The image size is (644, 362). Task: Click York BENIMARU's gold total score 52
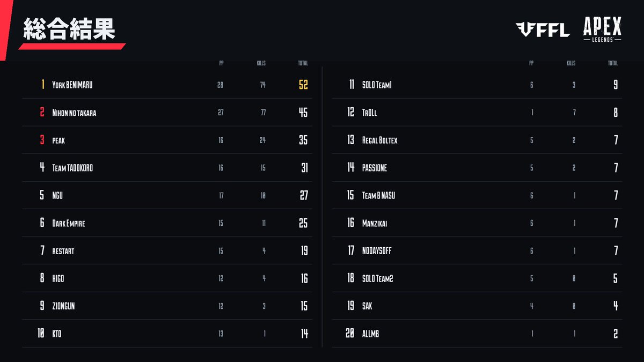click(x=303, y=85)
